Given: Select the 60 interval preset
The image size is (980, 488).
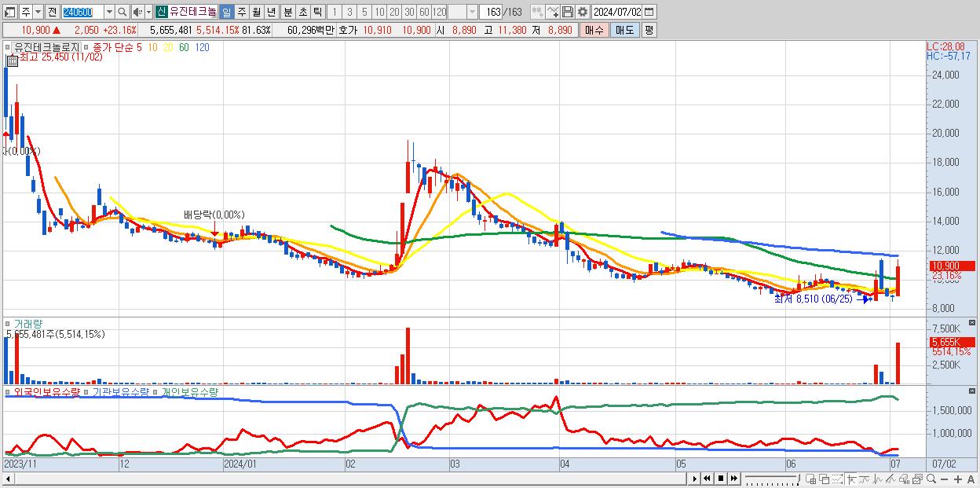Looking at the screenshot, I should click(424, 12).
